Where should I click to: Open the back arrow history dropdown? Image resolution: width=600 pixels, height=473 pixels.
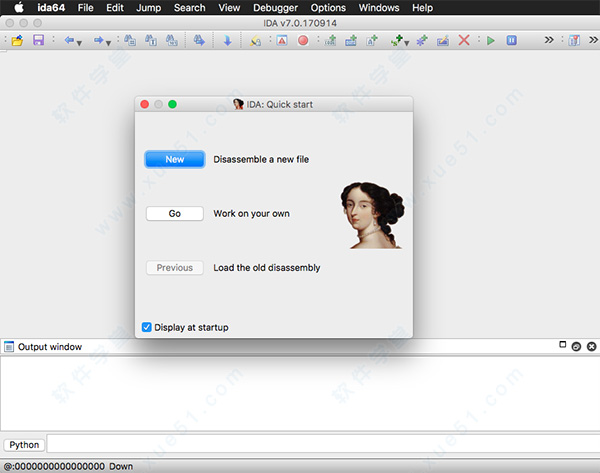point(79,43)
